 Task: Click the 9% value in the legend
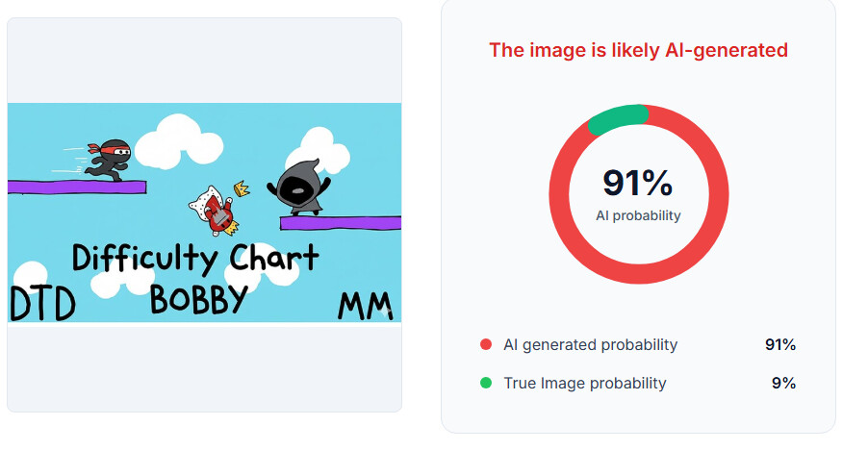point(783,384)
